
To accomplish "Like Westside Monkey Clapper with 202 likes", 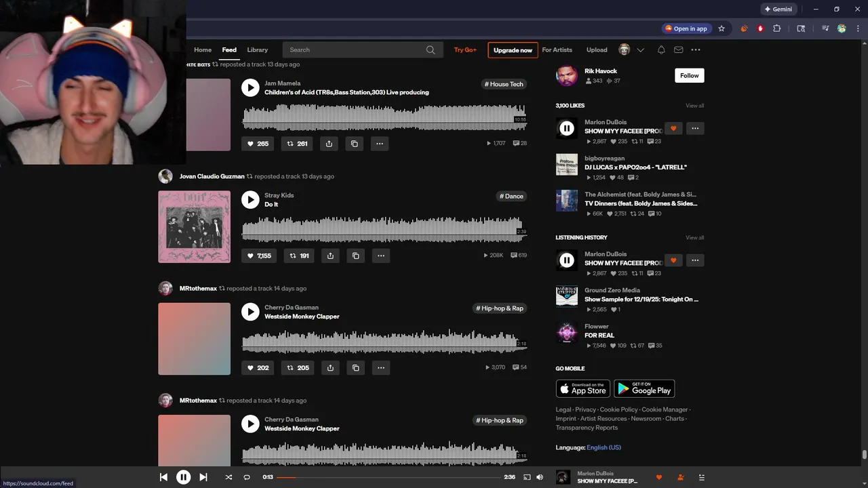I will 258,368.
